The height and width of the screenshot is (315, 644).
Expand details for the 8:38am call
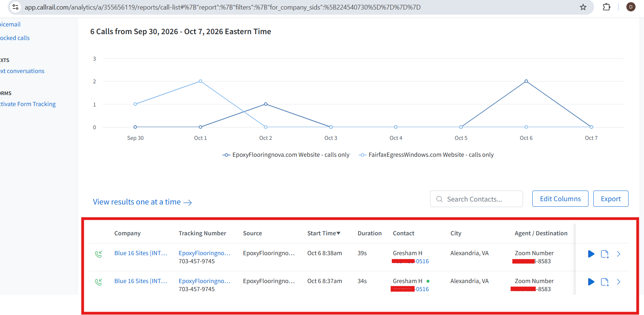coord(619,254)
